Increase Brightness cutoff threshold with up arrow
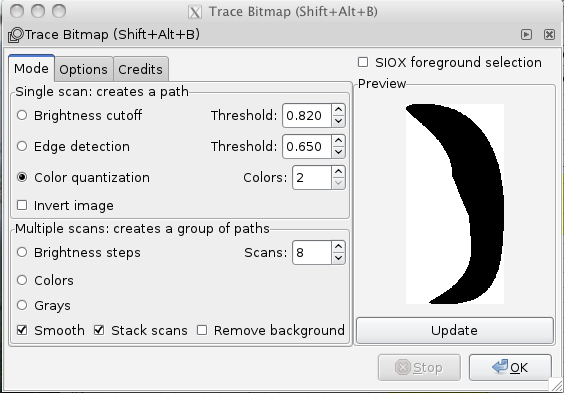This screenshot has width=564, height=393. click(x=338, y=109)
